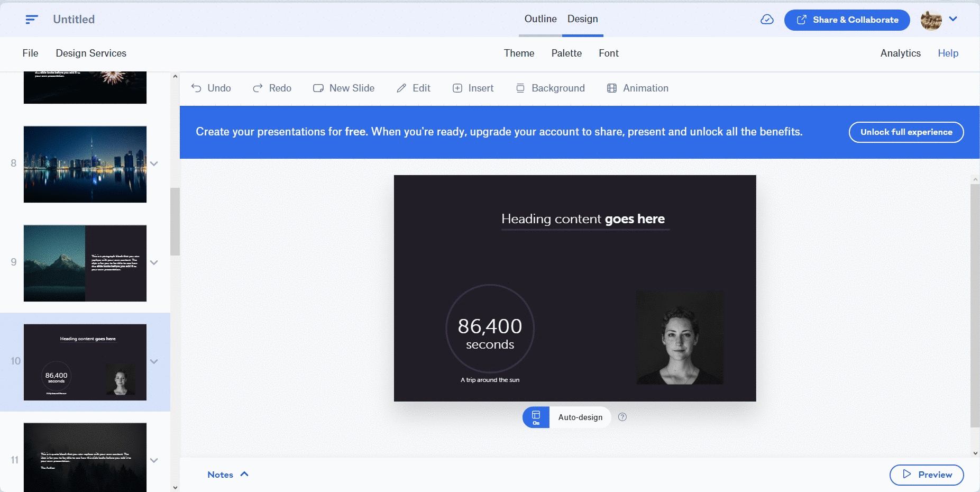The image size is (980, 492).
Task: Open the Analytics menu
Action: (x=901, y=53)
